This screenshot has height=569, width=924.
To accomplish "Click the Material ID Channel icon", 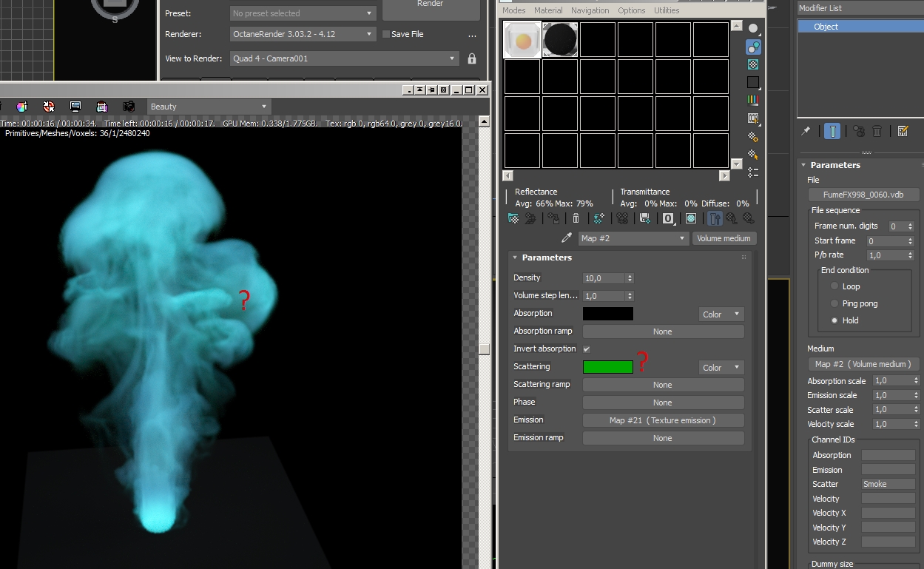I will tap(668, 218).
